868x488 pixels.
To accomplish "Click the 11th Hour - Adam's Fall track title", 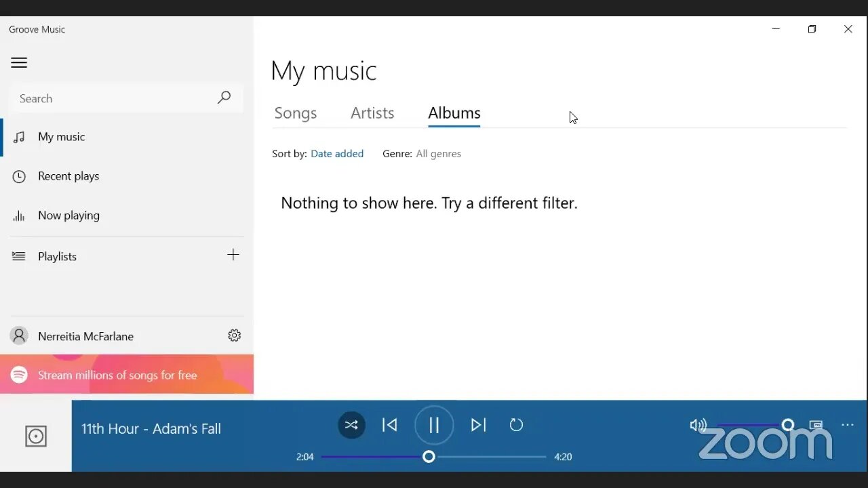I will 151,428.
